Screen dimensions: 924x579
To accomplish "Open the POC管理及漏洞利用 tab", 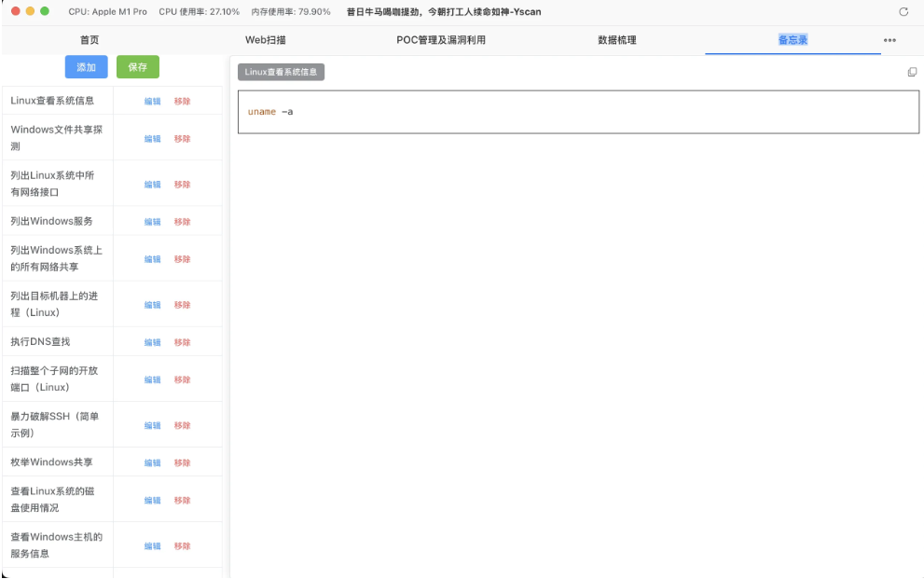I will 441,40.
